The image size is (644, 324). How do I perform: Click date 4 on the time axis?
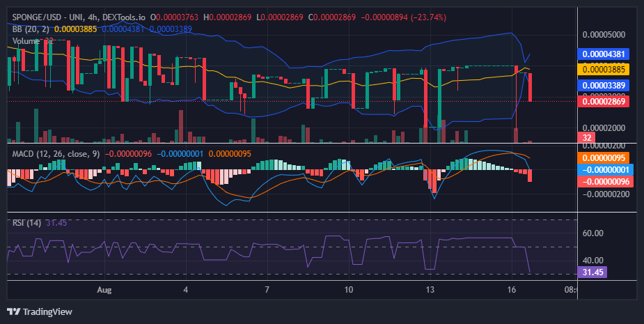point(186,290)
